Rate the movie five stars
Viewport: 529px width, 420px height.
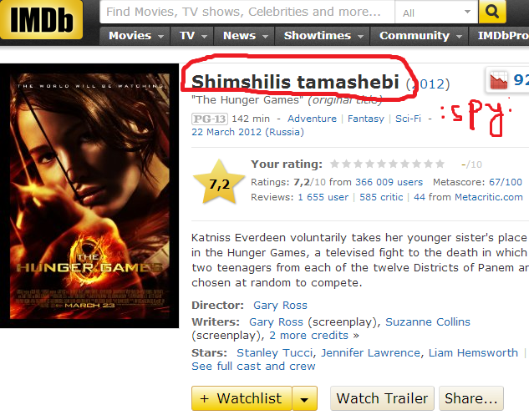[x=381, y=164]
